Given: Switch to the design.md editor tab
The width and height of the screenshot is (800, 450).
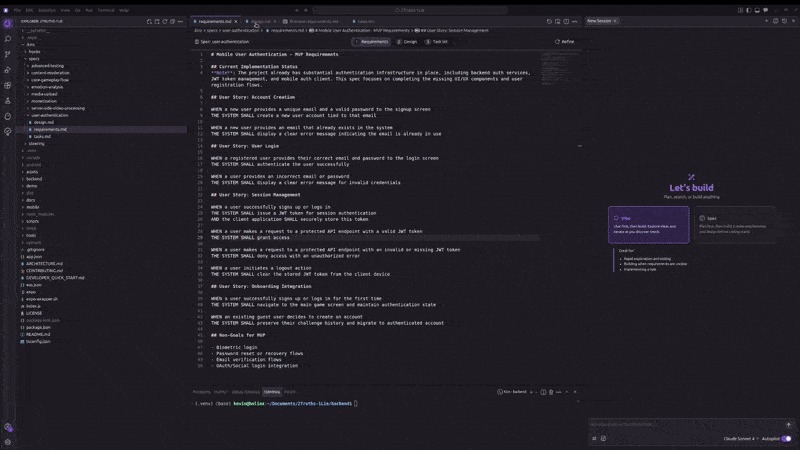Looking at the screenshot, I should pyautogui.click(x=261, y=21).
